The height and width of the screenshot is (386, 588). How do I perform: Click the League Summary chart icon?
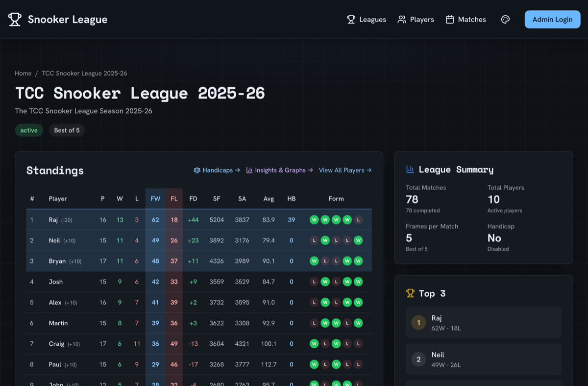(x=410, y=169)
